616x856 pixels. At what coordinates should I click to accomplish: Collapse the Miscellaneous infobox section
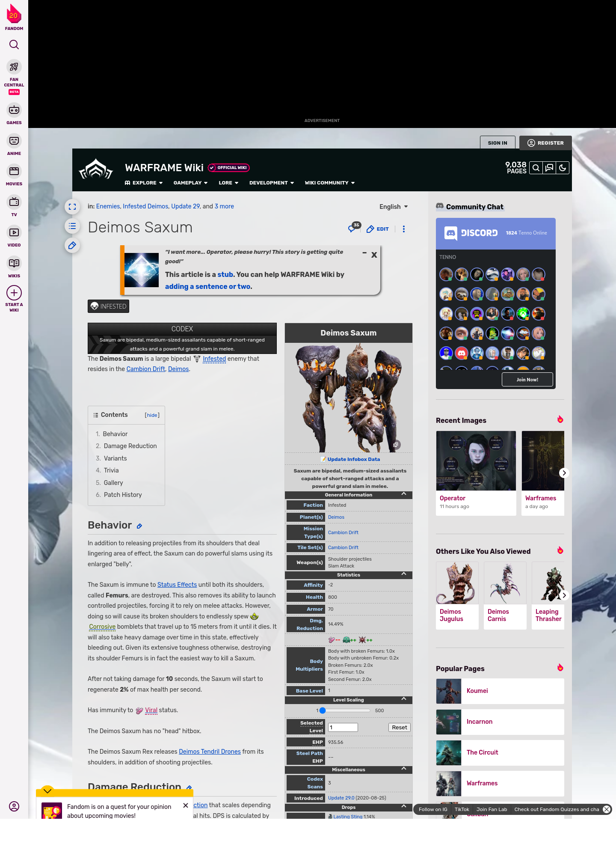point(404,769)
